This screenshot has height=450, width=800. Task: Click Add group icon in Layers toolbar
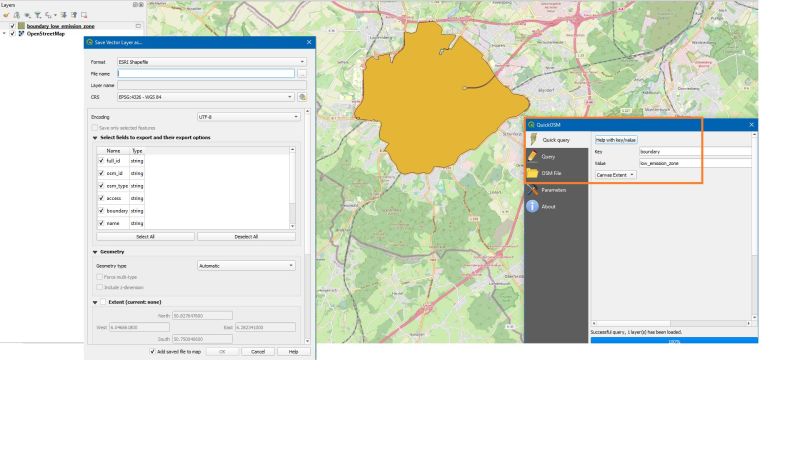point(17,15)
